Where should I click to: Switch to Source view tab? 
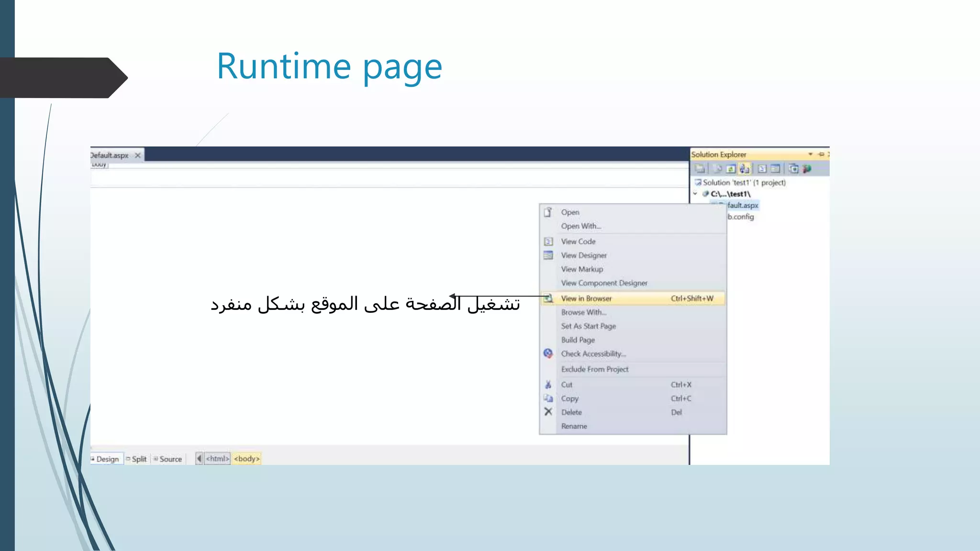(167, 459)
